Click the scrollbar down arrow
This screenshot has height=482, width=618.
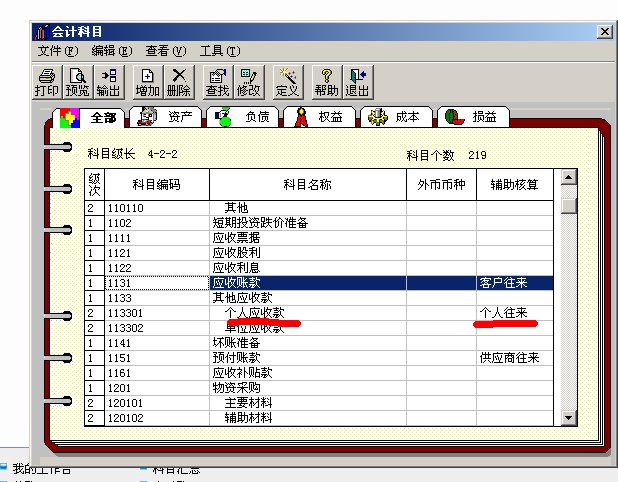[568, 418]
